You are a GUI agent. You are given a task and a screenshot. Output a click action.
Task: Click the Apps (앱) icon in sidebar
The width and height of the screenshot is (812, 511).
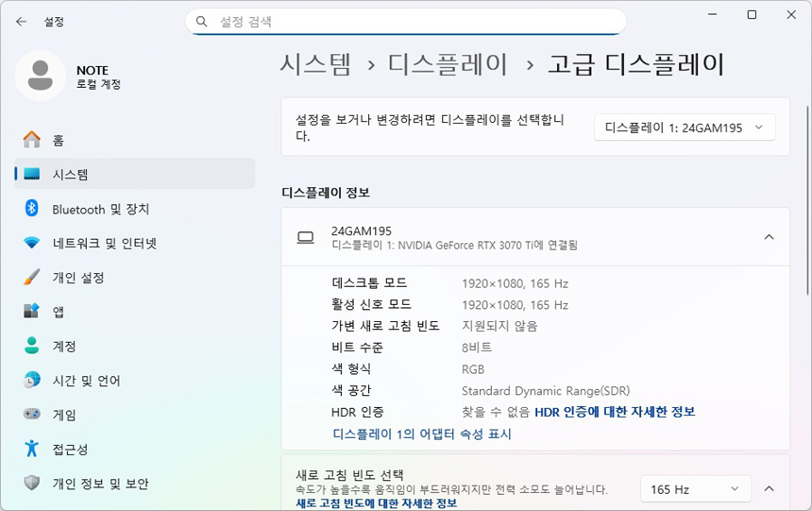(x=32, y=312)
